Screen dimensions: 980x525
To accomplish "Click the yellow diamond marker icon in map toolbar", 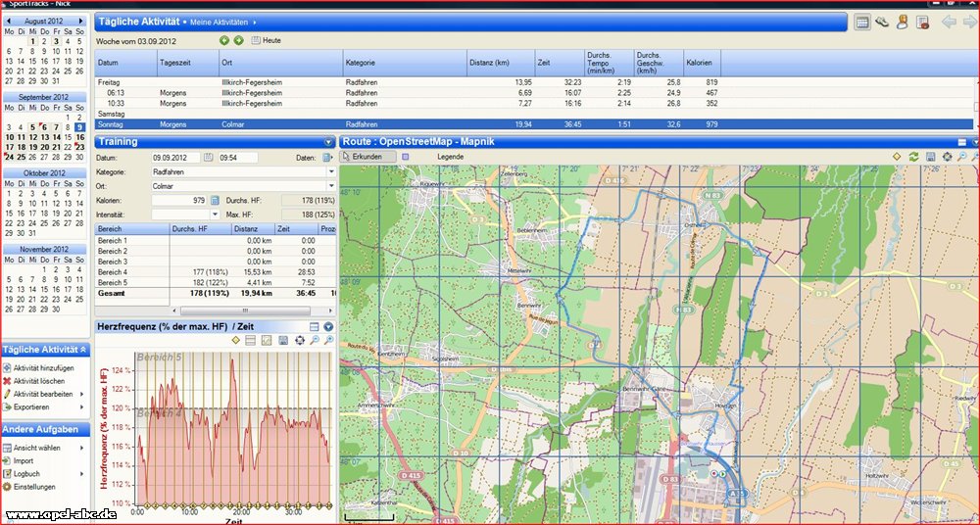I will [897, 157].
